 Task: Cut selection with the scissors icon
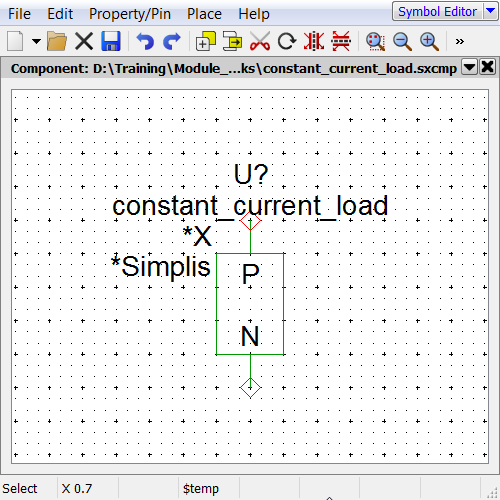coord(260,41)
